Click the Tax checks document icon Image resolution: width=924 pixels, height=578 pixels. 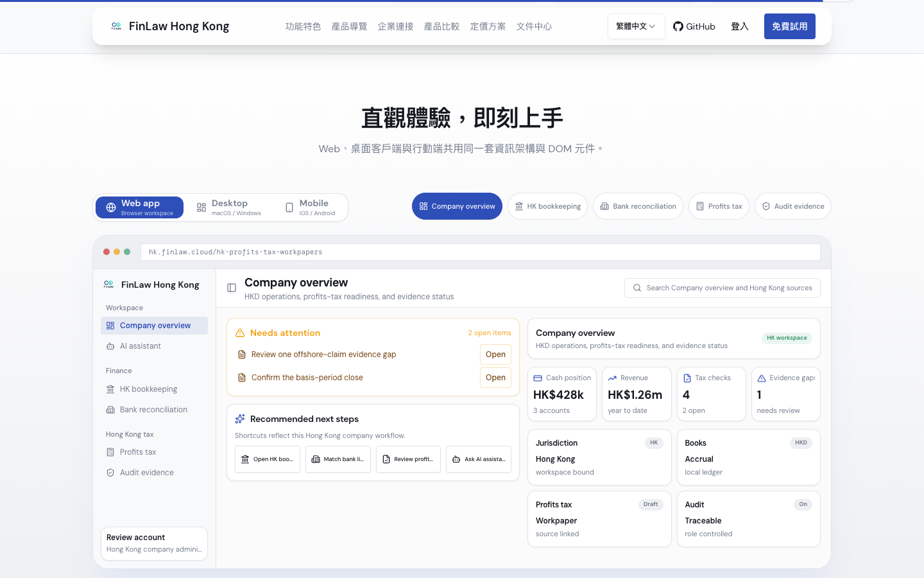687,378
